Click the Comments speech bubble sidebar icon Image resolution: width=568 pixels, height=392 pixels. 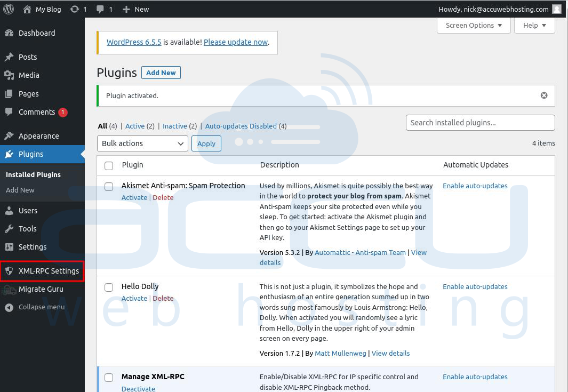click(9, 112)
